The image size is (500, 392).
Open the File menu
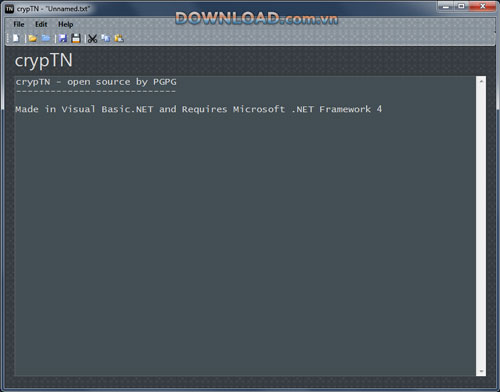point(19,24)
